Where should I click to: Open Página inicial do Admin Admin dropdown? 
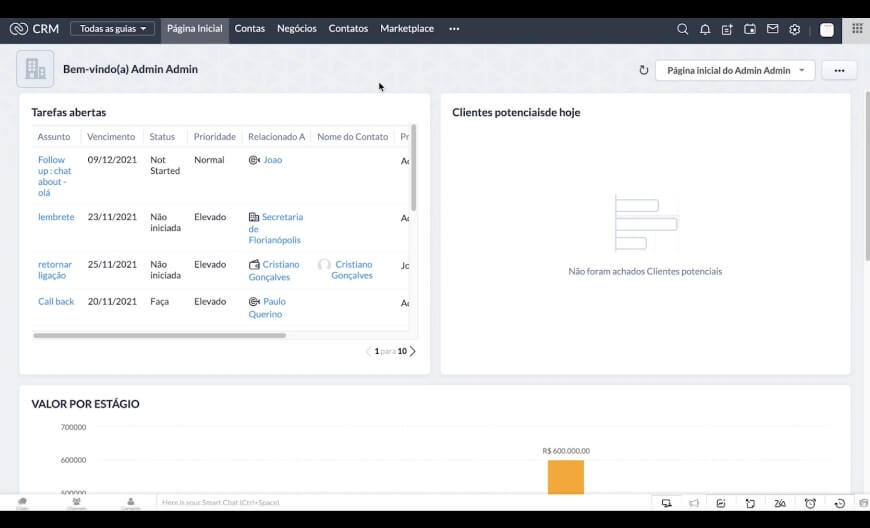(x=735, y=70)
